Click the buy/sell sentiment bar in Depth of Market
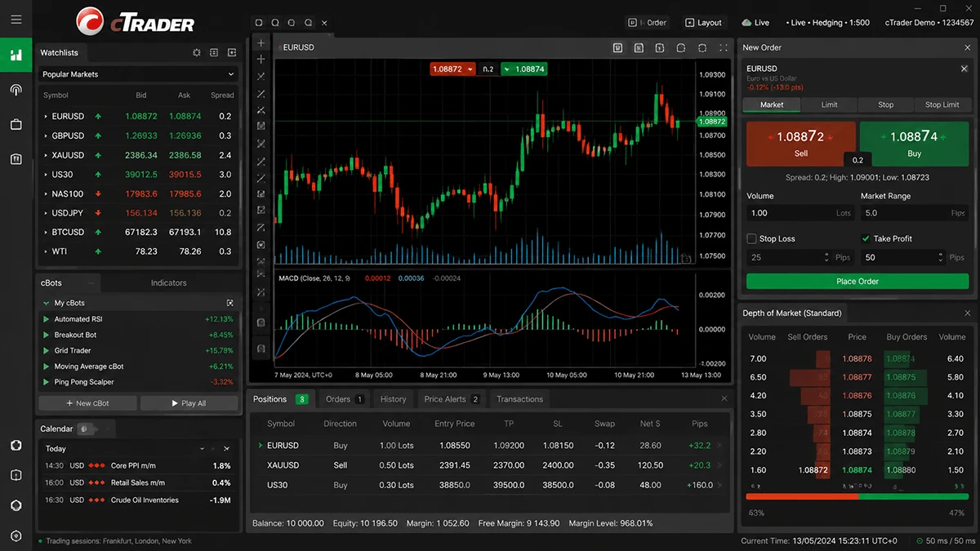This screenshot has width=980, height=551. pyautogui.click(x=857, y=496)
